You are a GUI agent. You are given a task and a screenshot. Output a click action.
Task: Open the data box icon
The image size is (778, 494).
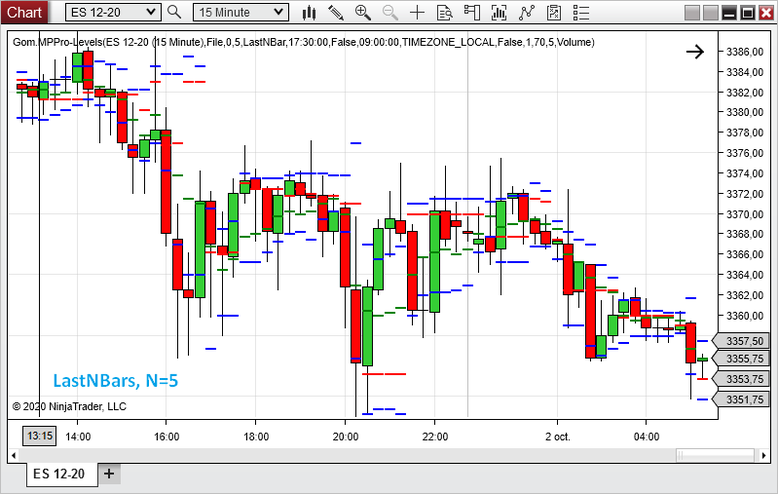click(445, 12)
